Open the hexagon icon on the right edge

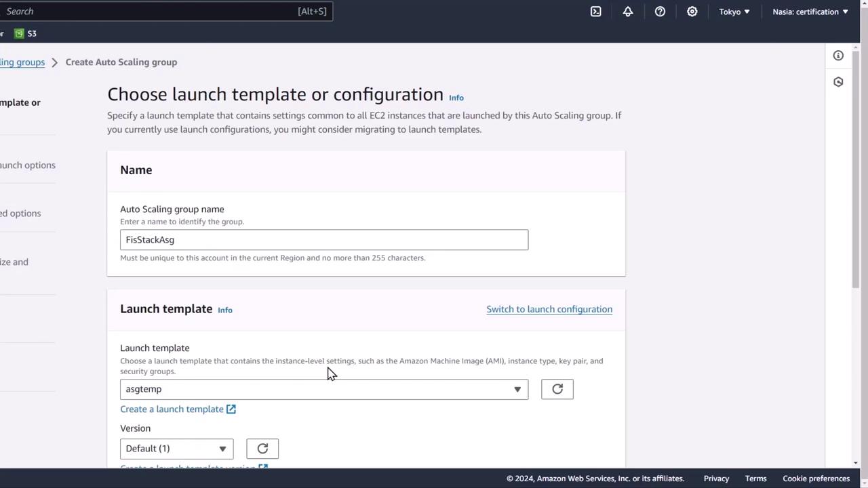pyautogui.click(x=838, y=82)
